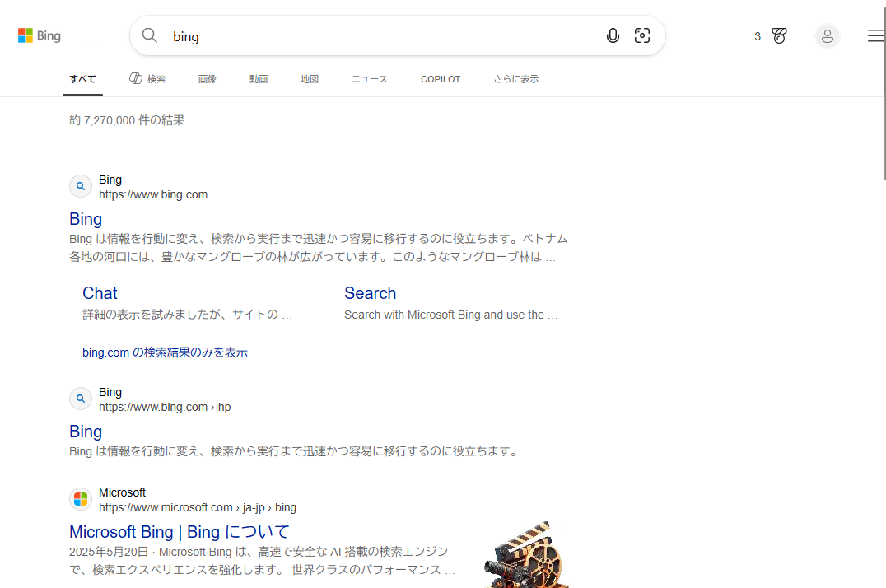Viewport: 886px width, 588px height.
Task: Open visual search camera icon
Action: pyautogui.click(x=642, y=35)
